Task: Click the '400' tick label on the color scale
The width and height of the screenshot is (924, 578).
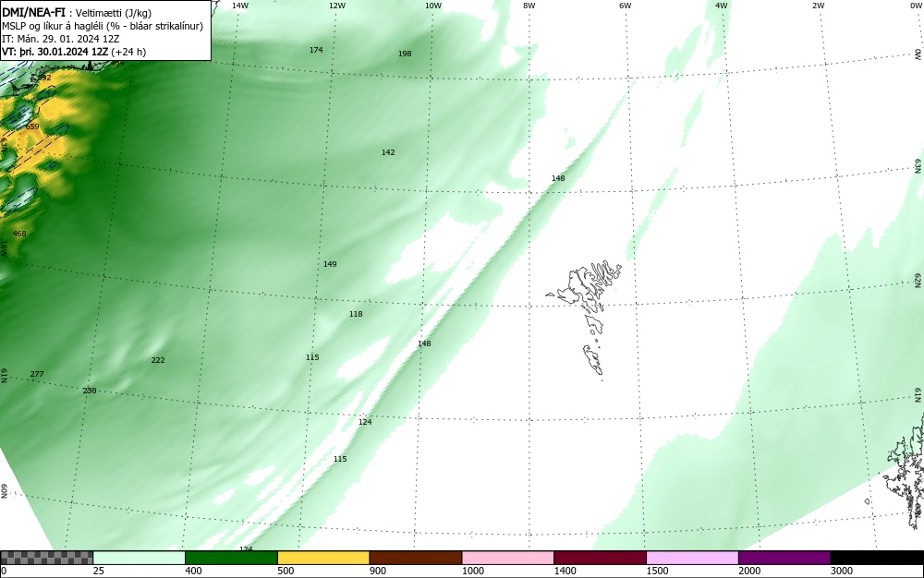Action: pyautogui.click(x=193, y=571)
